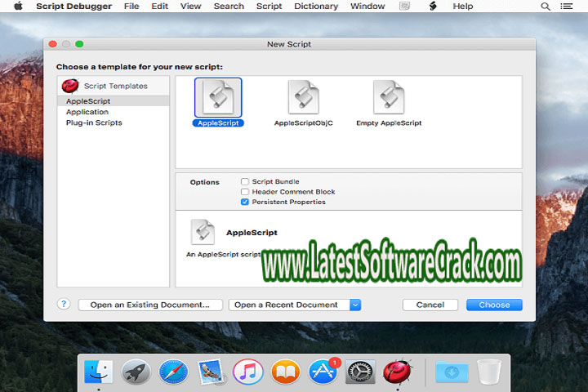Select the AppleScriptObjC template icon
Image resolution: width=588 pixels, height=392 pixels.
coord(303,98)
